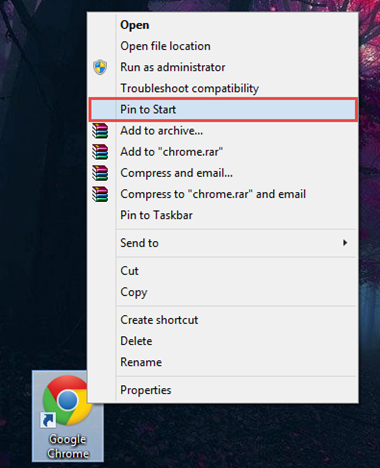This screenshot has height=468, width=380.
Task: Click Pin to Taskbar
Action: (223, 215)
